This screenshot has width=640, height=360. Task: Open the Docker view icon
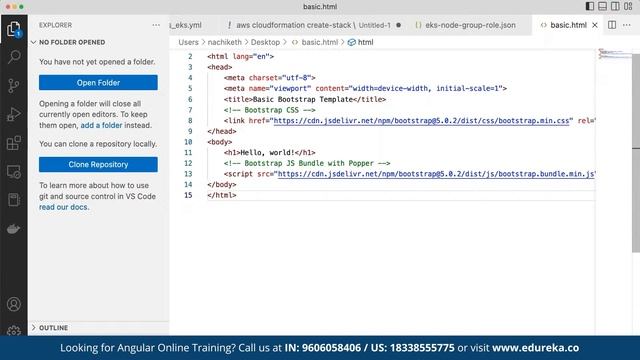click(13, 229)
